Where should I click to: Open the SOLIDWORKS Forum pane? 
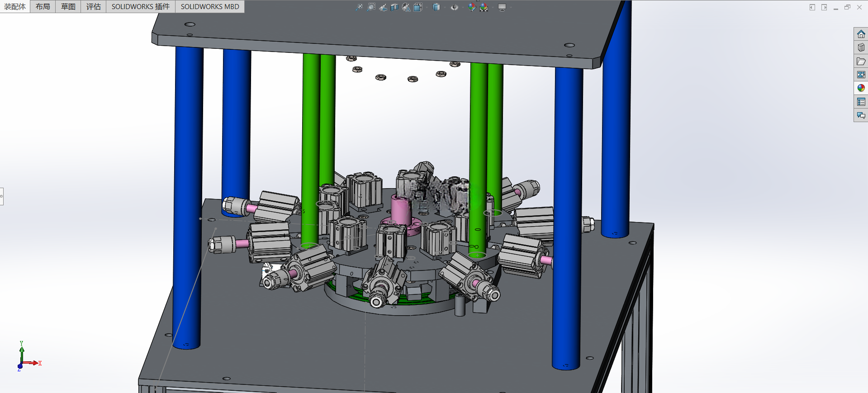coord(861,115)
